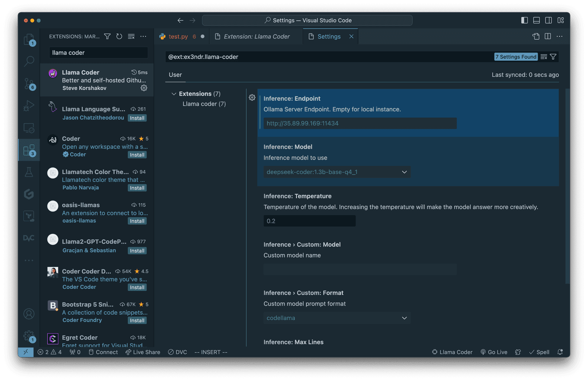
Task: Click Llama Coder status bar item
Action: pos(452,352)
